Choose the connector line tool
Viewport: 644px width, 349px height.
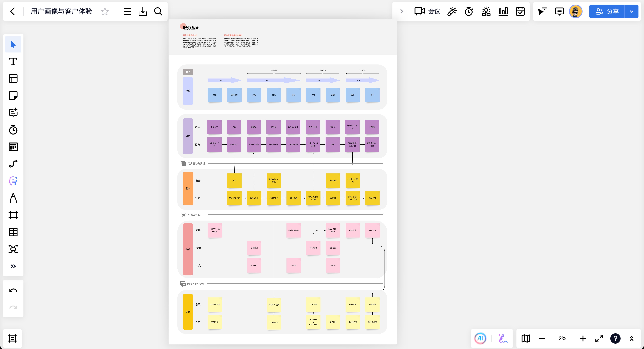[13, 164]
